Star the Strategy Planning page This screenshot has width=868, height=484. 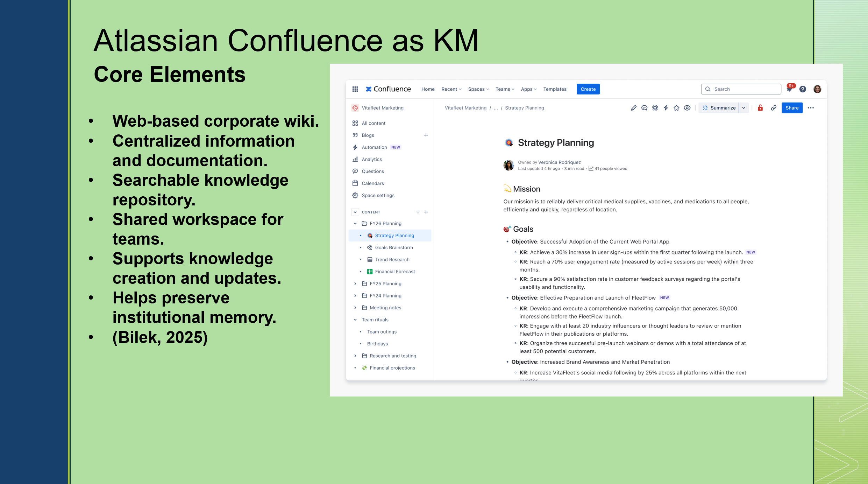tap(676, 108)
